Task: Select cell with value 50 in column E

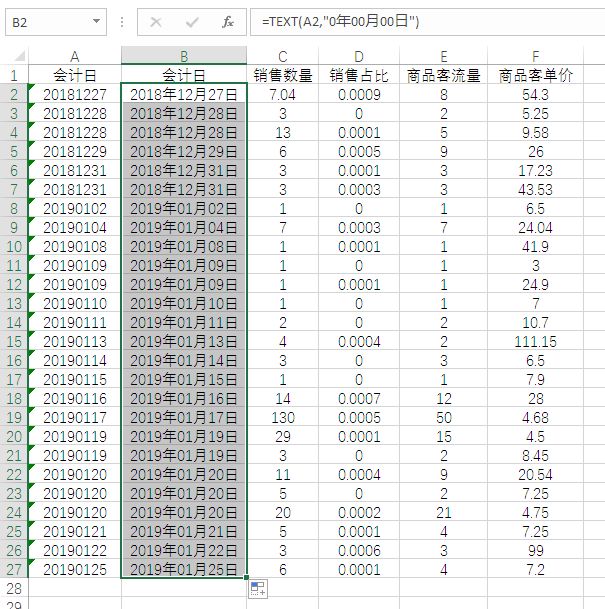Action: [x=443, y=417]
